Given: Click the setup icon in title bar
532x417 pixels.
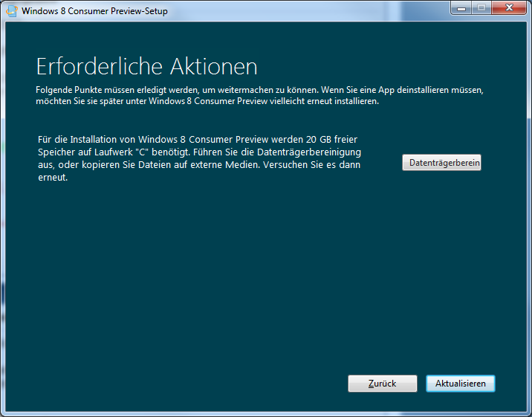Looking at the screenshot, I should (x=12, y=11).
